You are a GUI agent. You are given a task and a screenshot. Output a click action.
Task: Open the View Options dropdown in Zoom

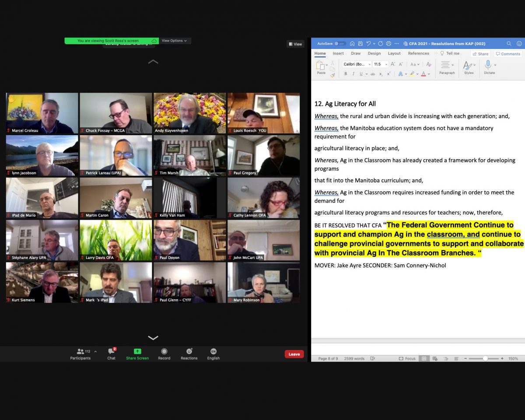[174, 40]
